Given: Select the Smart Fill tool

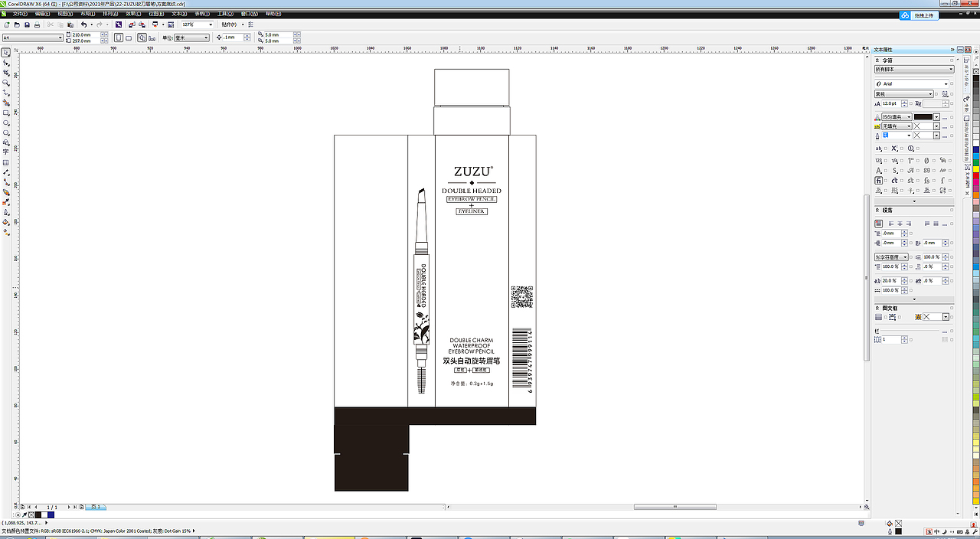Looking at the screenshot, I should point(6,102).
